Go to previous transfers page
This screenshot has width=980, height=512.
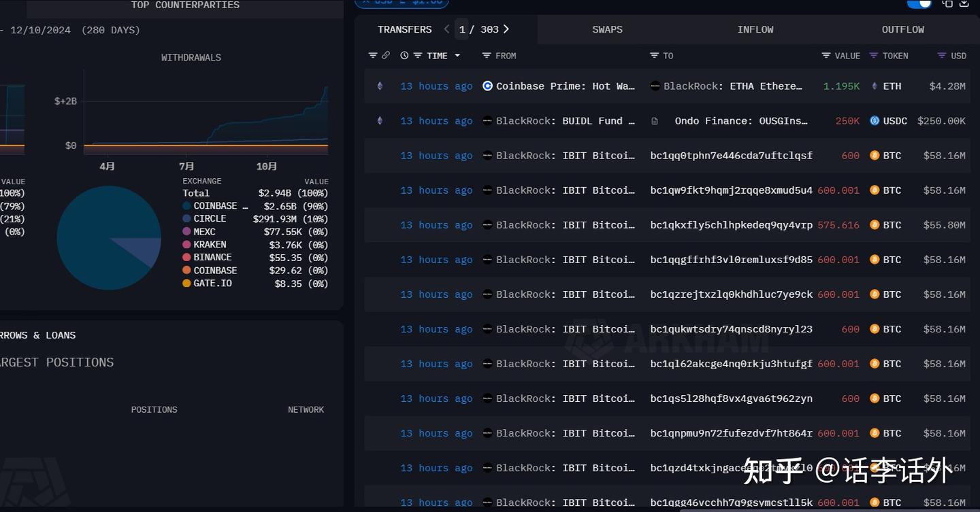point(446,29)
